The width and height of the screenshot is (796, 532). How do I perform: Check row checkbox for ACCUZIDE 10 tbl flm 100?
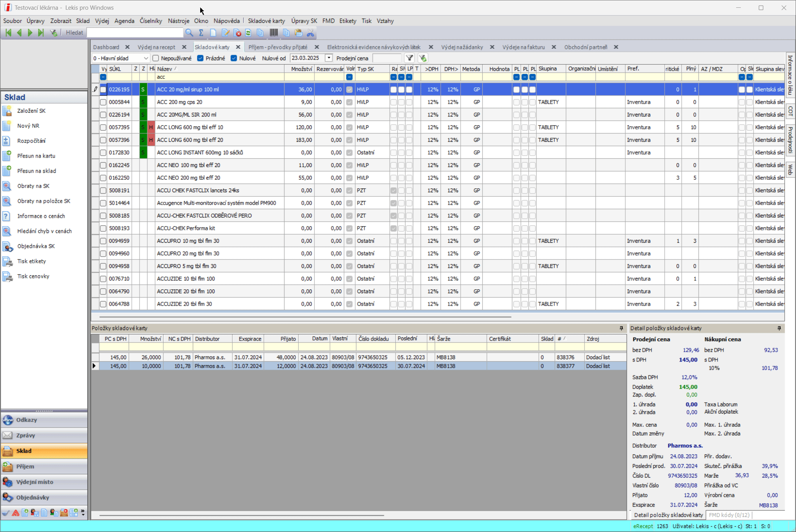(103, 279)
